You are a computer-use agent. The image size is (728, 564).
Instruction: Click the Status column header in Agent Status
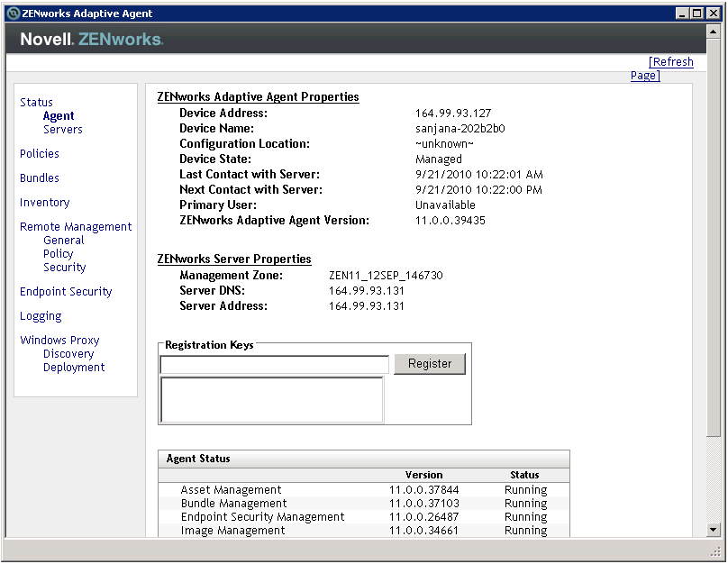tap(524, 475)
